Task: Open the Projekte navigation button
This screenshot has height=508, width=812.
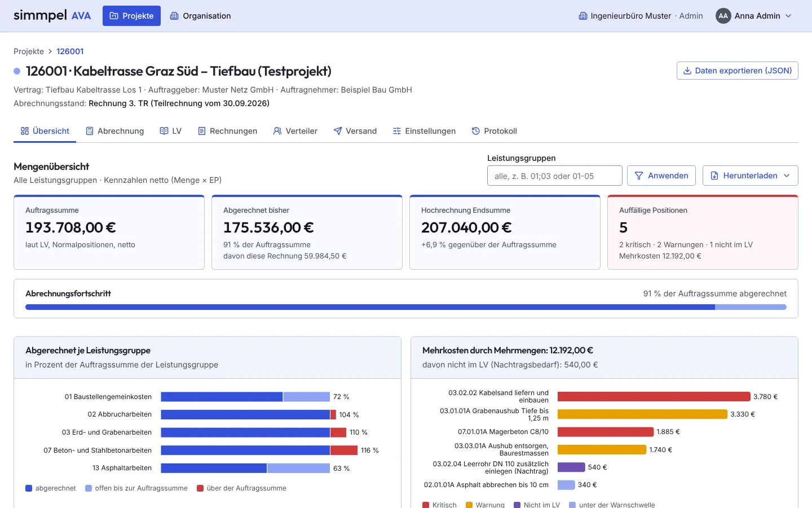Action: coord(131,16)
